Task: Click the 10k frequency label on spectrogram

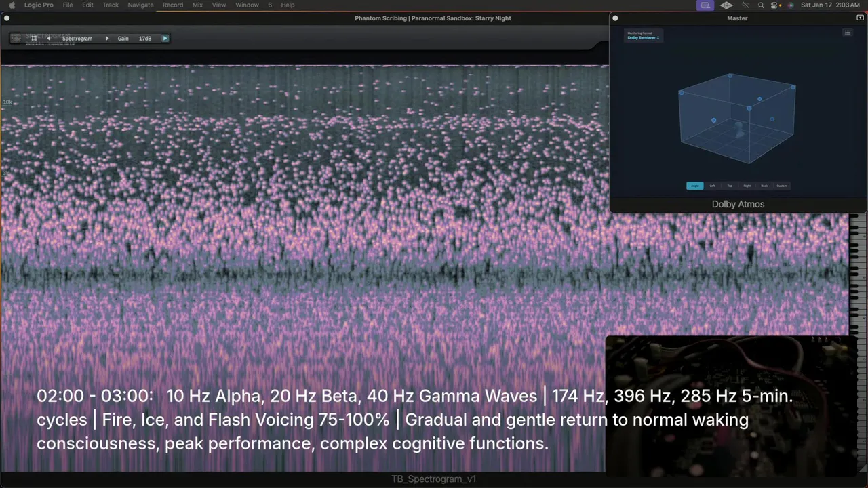Action: pos(7,102)
